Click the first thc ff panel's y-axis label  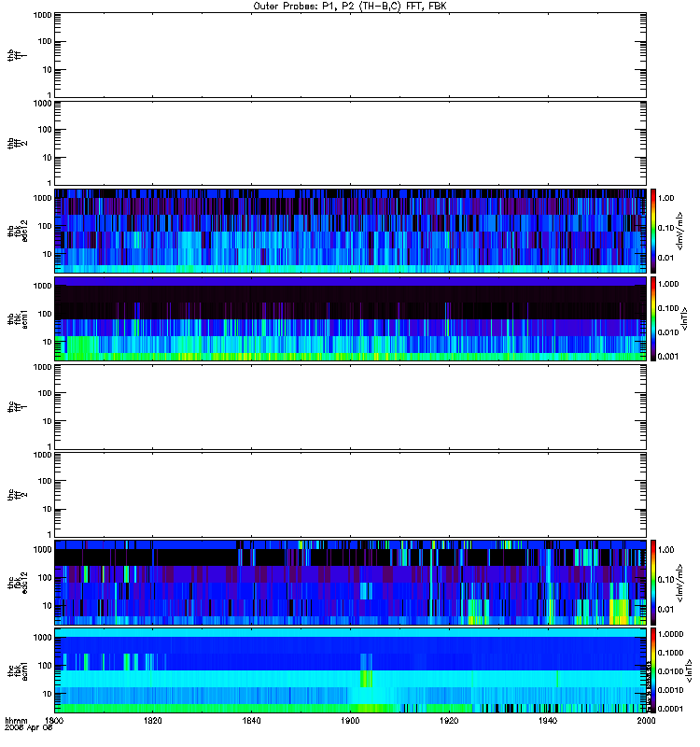[x=18, y=407]
